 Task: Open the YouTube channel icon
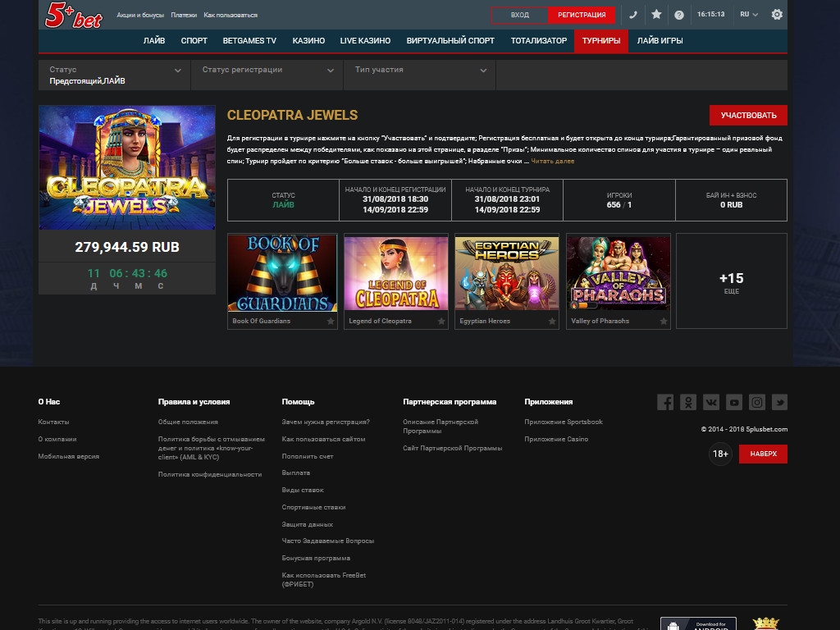point(734,402)
